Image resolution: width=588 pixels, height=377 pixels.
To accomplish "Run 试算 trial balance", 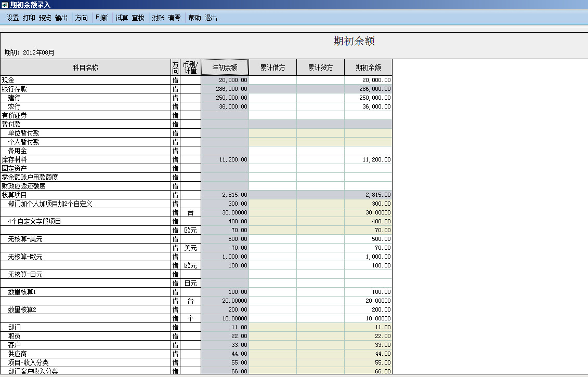I will (x=122, y=18).
